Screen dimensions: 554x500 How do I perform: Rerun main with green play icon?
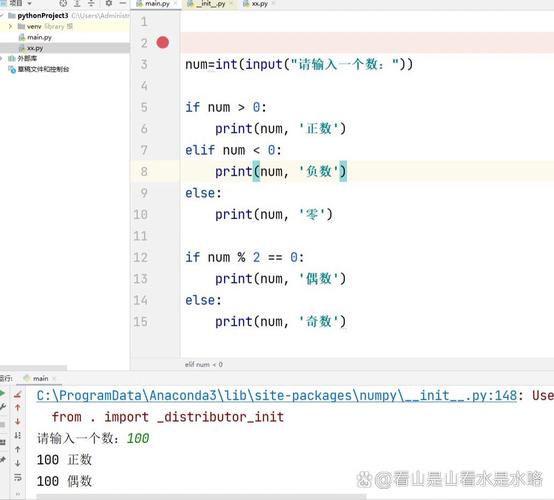[2, 393]
